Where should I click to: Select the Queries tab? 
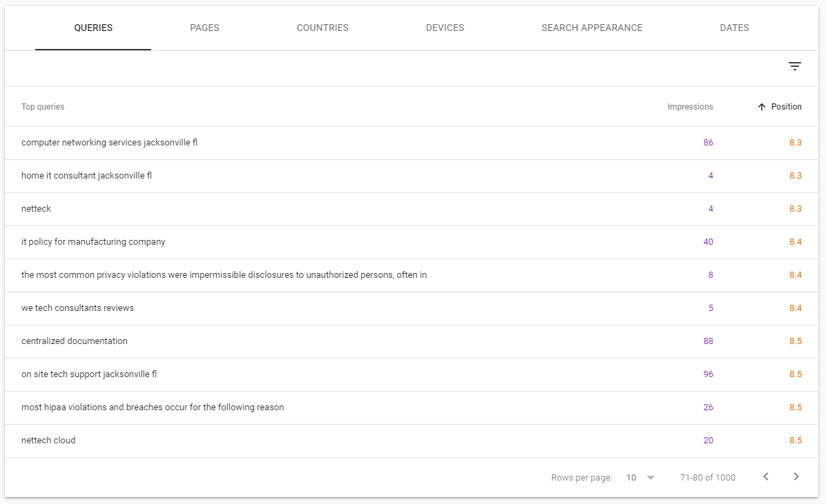tap(93, 28)
